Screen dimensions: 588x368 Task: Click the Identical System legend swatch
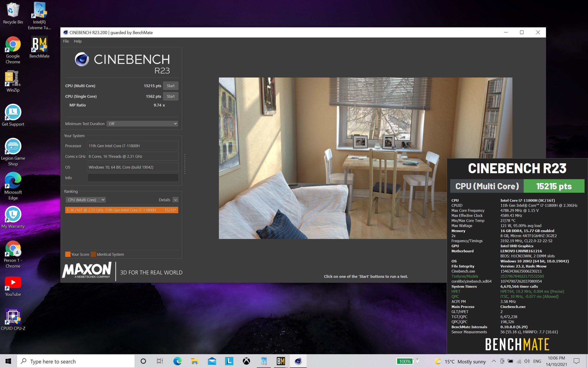pyautogui.click(x=93, y=254)
